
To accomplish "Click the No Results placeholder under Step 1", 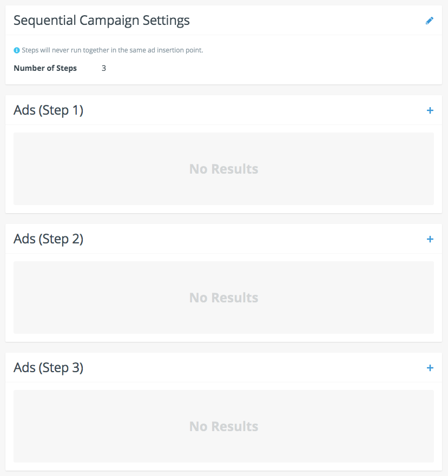I will 223,169.
